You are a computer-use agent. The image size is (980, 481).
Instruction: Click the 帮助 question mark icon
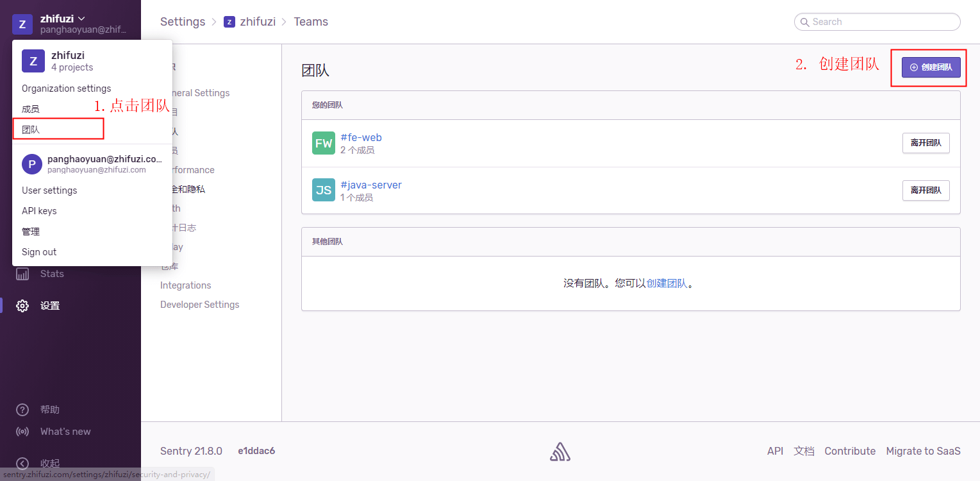22,410
